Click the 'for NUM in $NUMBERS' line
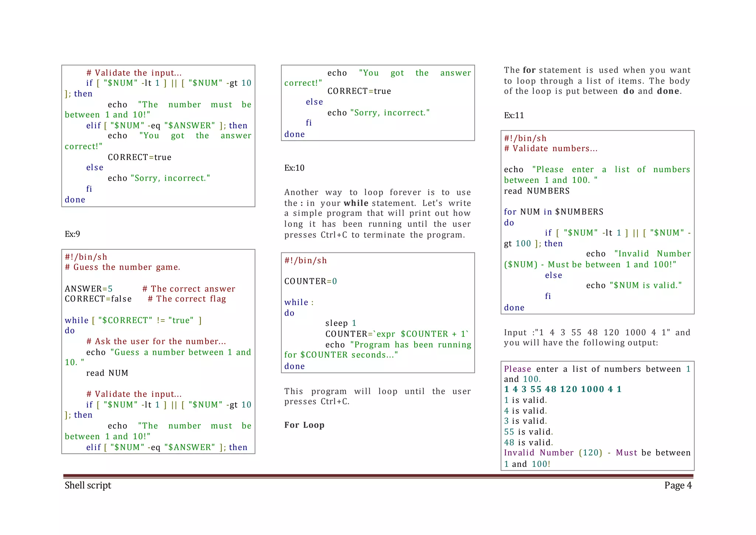756x535 pixels. point(553,212)
